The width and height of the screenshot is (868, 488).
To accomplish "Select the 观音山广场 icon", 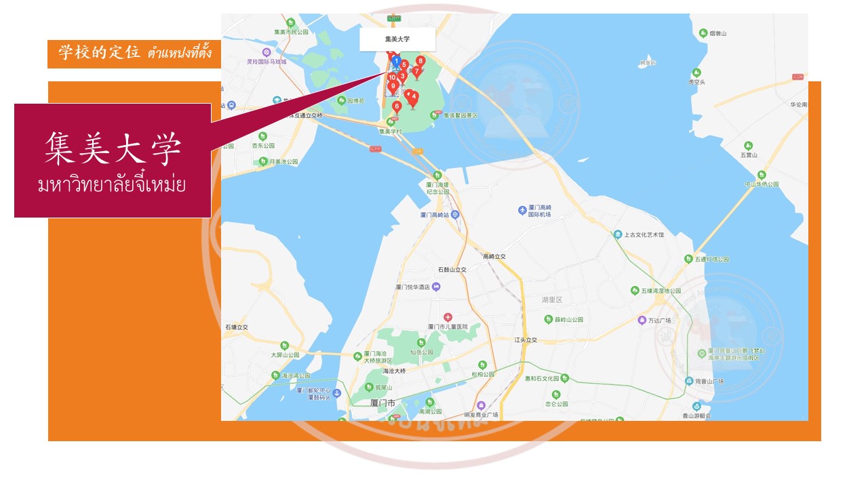I will [689, 381].
